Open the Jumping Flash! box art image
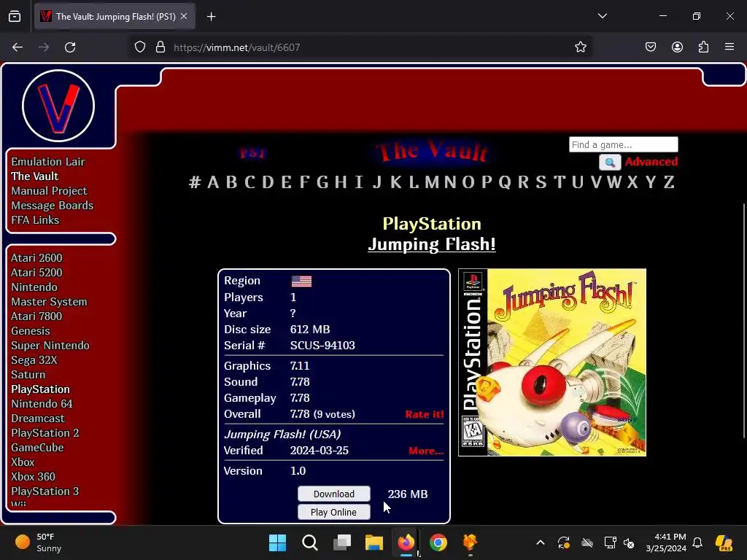The image size is (747, 560). pyautogui.click(x=552, y=362)
